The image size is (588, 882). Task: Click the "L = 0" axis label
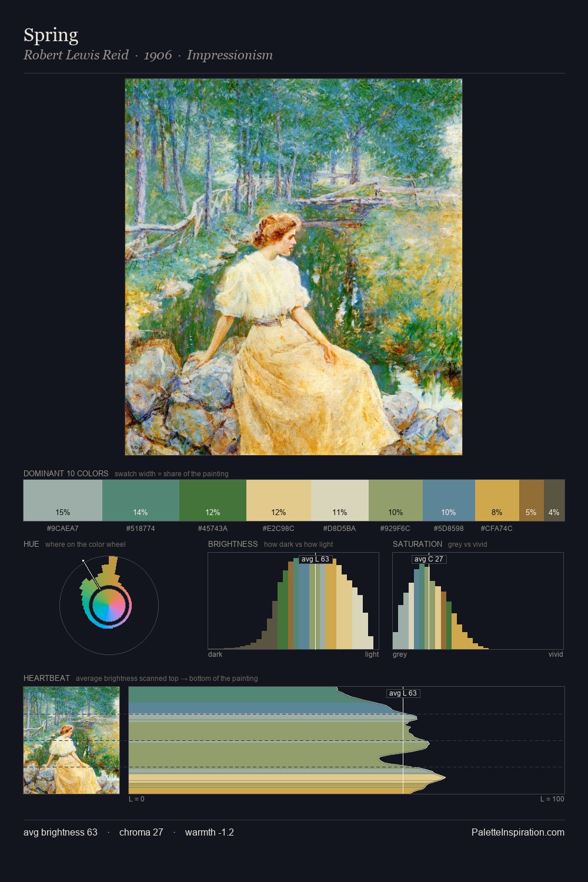(136, 799)
